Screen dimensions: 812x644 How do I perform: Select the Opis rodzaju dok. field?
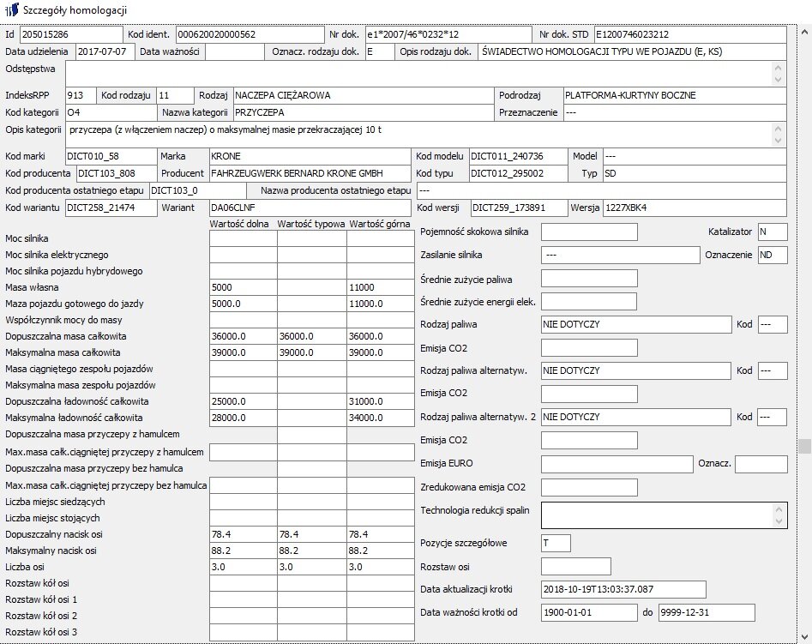(x=632, y=51)
